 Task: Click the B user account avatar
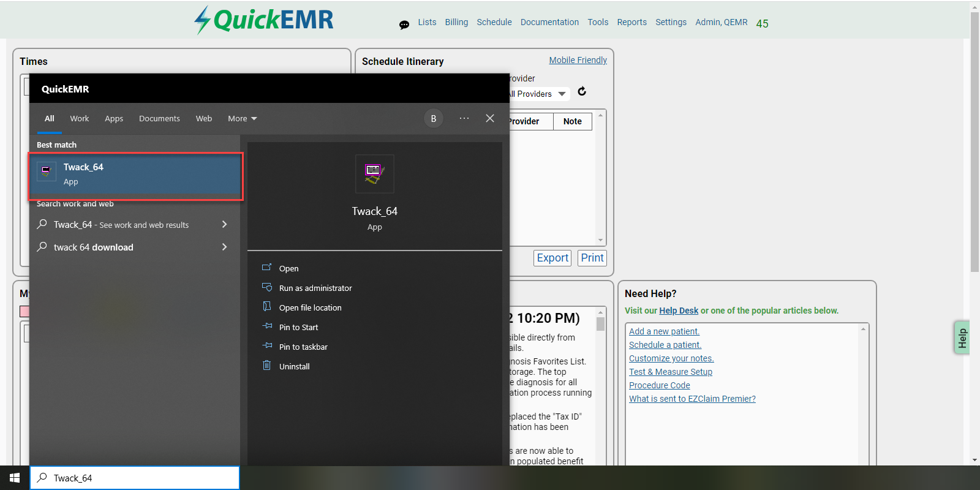(x=434, y=118)
